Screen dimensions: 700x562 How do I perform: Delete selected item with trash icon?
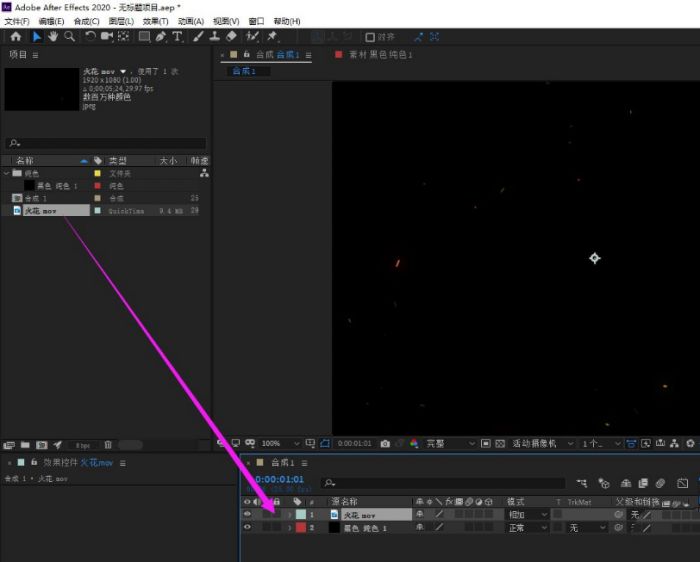(108, 444)
